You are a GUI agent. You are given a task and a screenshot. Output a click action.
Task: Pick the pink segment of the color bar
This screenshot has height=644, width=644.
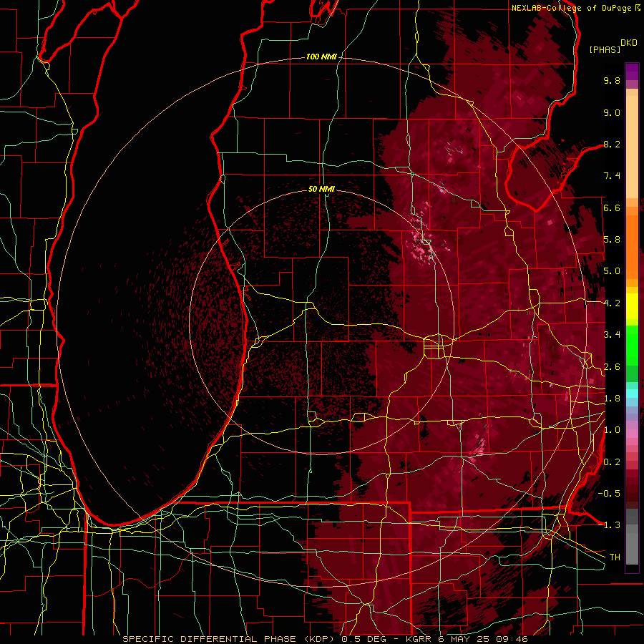[632, 434]
